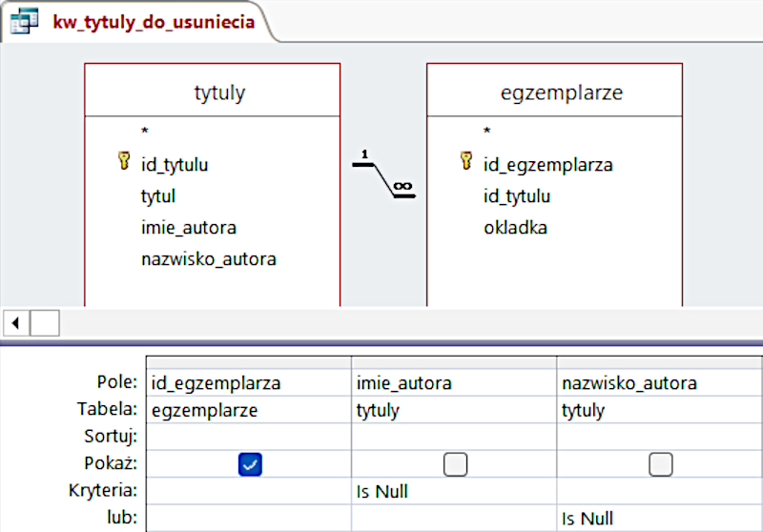The width and height of the screenshot is (763, 532).
Task: Click the Tabela row label
Action: coord(108,409)
